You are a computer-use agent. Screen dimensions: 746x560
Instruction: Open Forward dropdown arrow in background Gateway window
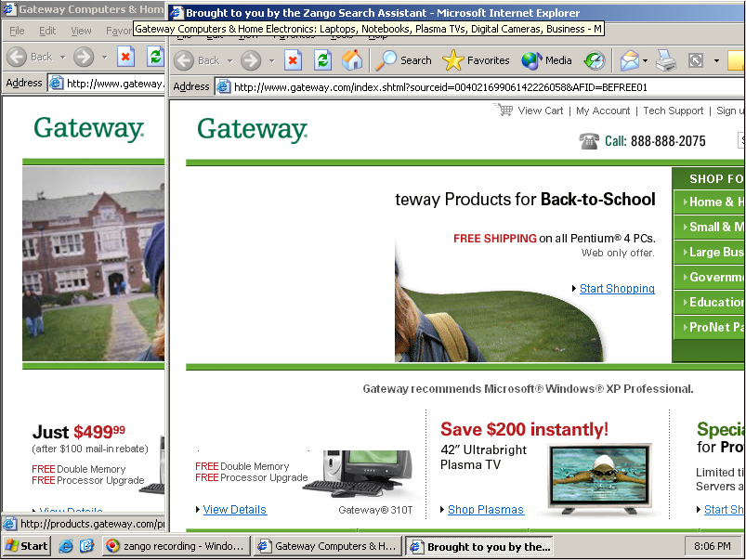click(105, 57)
